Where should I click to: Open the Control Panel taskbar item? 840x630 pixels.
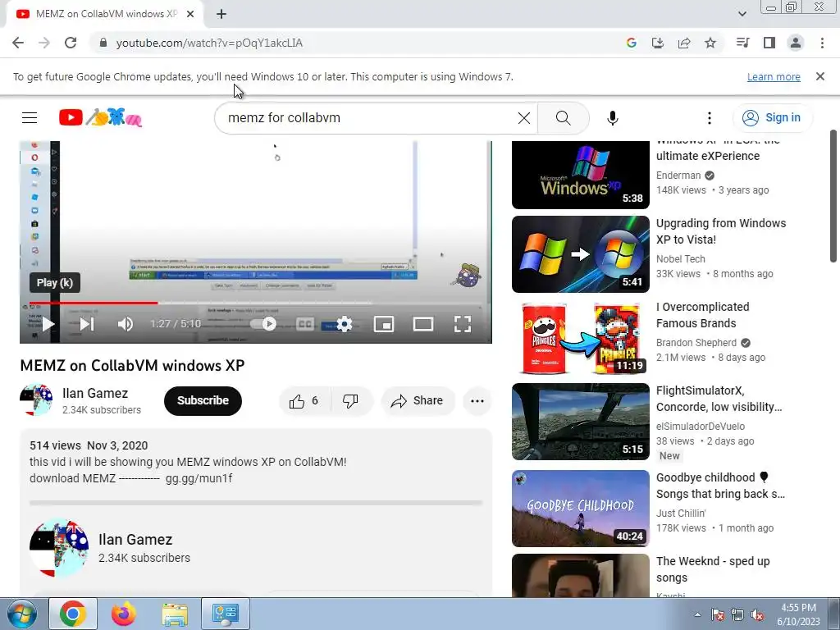[x=225, y=614]
